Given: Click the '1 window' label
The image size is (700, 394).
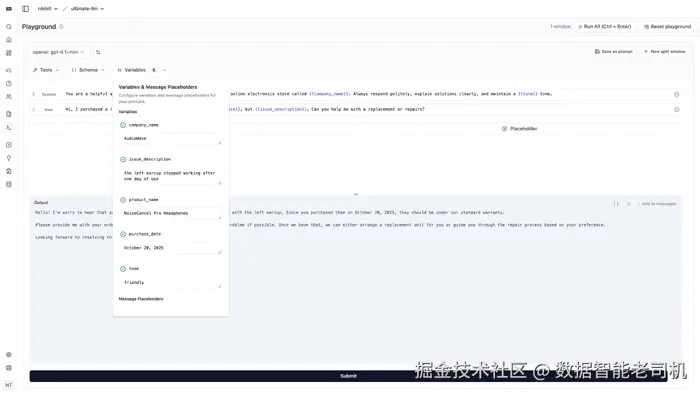Looking at the screenshot, I should (560, 27).
